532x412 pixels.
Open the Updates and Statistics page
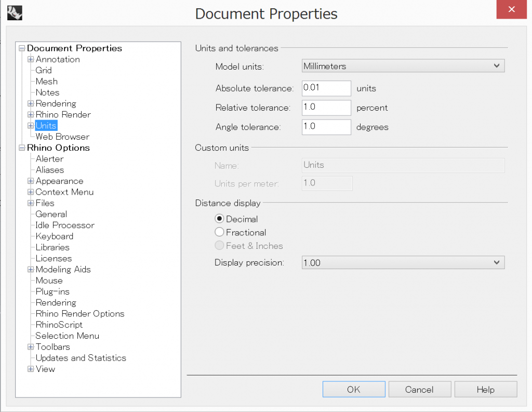(81, 358)
